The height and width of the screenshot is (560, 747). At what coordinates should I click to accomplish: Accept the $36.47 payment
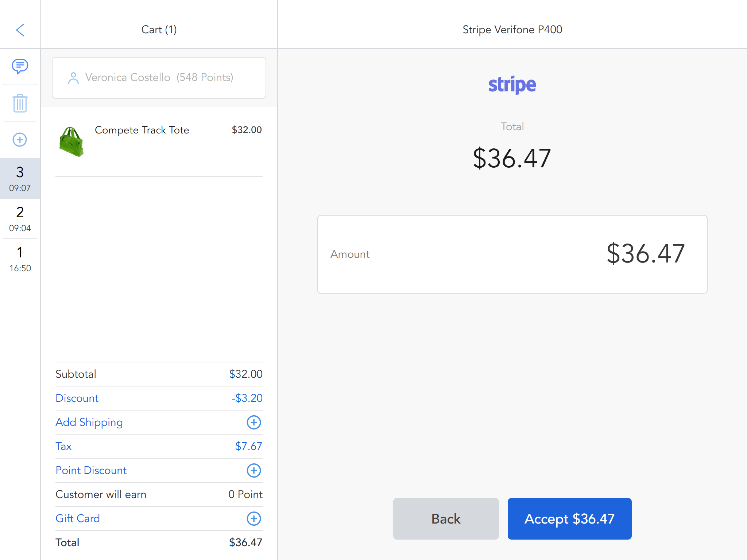(569, 518)
